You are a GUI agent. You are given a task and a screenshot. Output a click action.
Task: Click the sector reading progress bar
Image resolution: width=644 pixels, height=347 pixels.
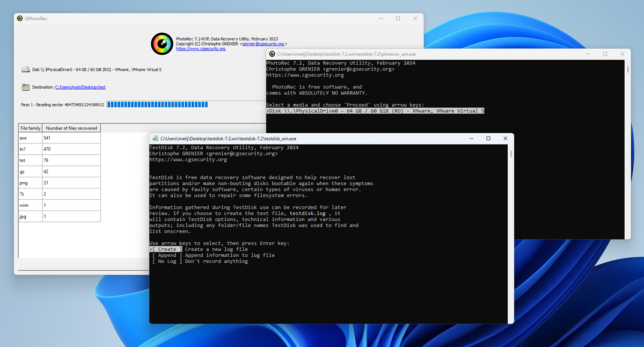187,104
